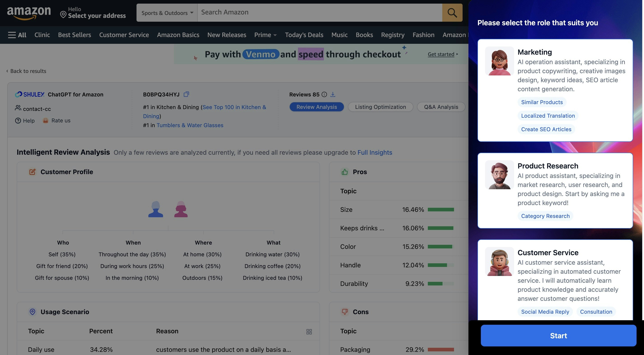Click the Create SEO Articles tag
The width and height of the screenshot is (644, 355).
pos(546,129)
